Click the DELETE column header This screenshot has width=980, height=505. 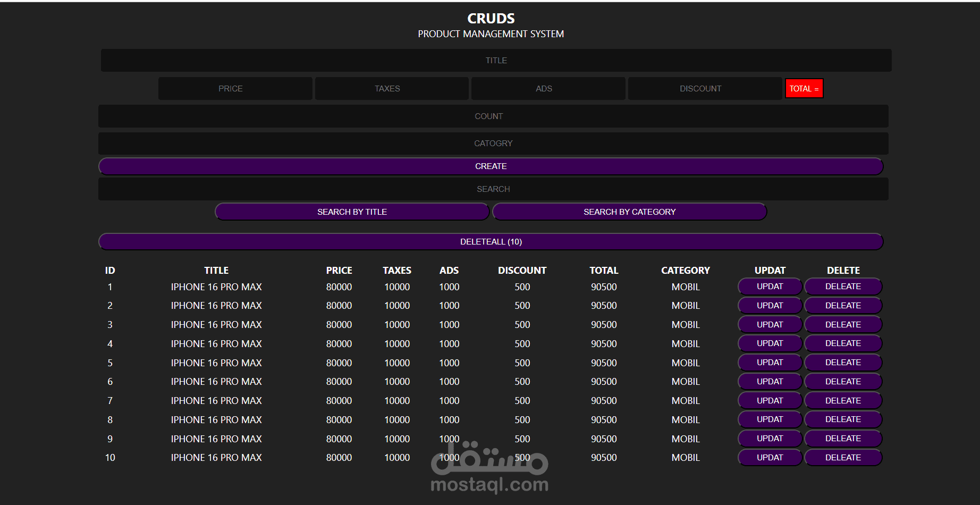[843, 271]
